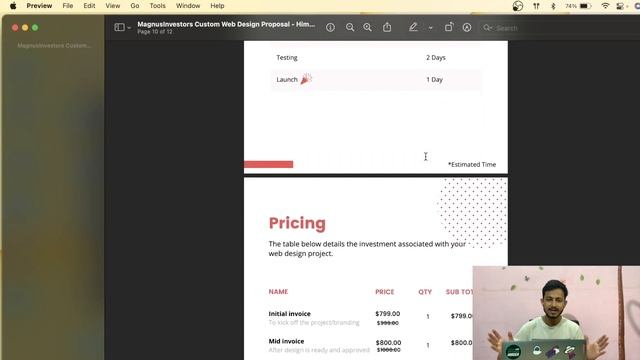Open the Tools menu
Screen dimensions: 640x360
point(158,6)
